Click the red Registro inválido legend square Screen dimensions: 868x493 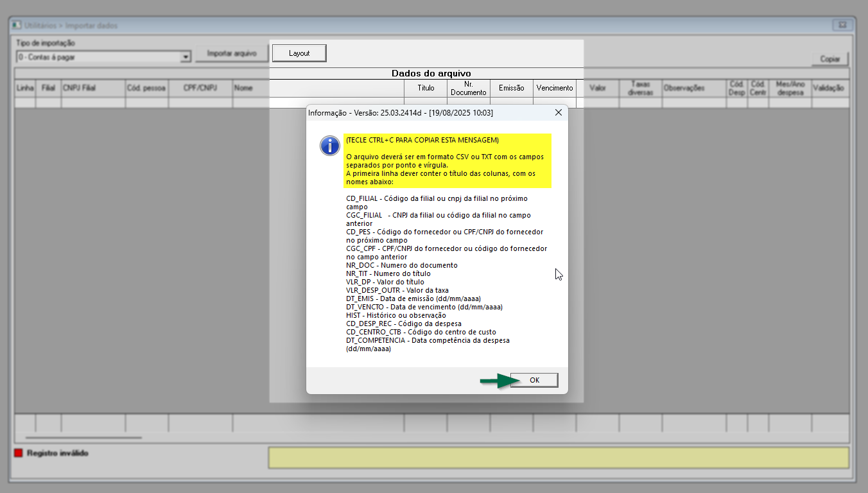click(18, 453)
